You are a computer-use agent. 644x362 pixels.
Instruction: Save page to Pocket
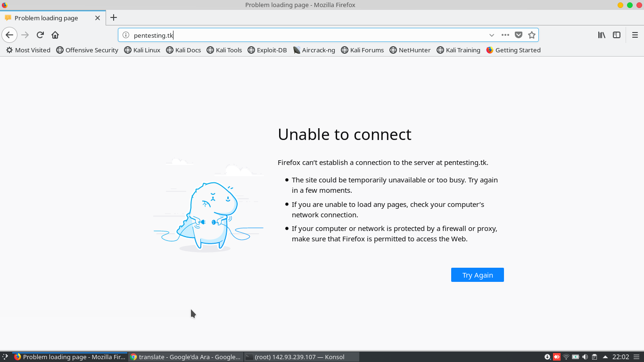tap(519, 35)
